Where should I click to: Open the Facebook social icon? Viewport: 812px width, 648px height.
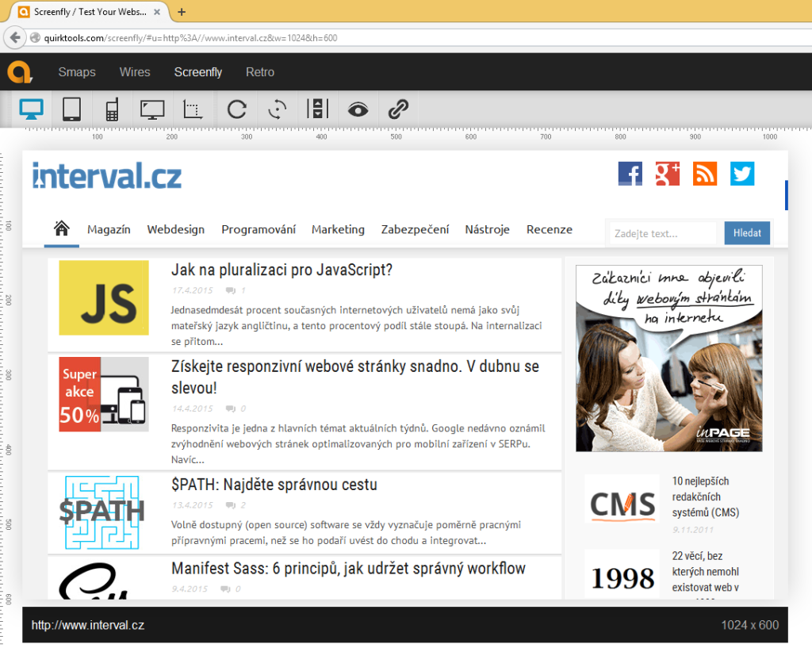coord(630,174)
